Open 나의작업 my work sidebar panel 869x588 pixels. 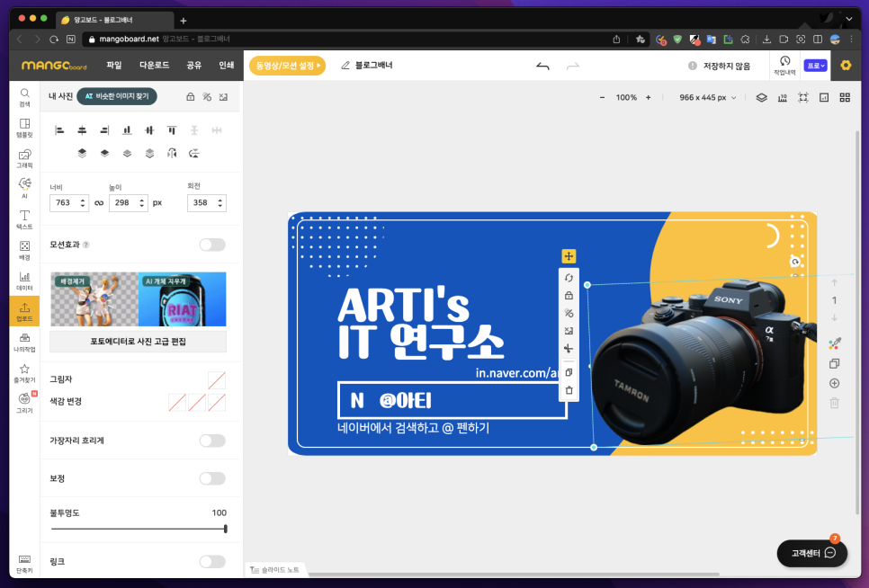coord(24,343)
